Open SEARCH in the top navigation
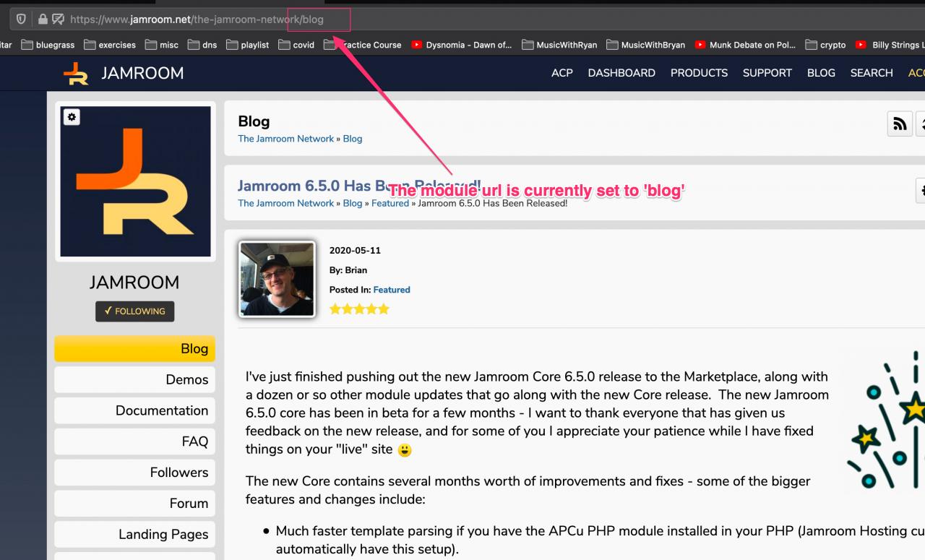 coord(872,73)
